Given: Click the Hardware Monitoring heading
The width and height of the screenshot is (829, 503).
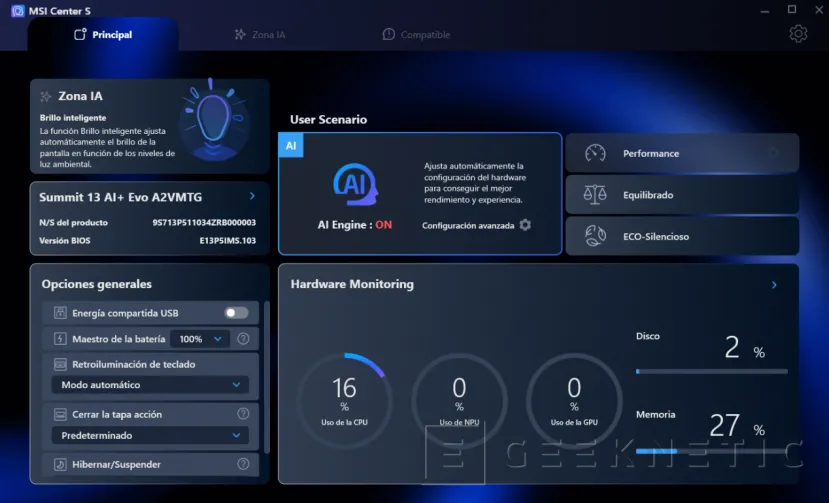Looking at the screenshot, I should [352, 284].
